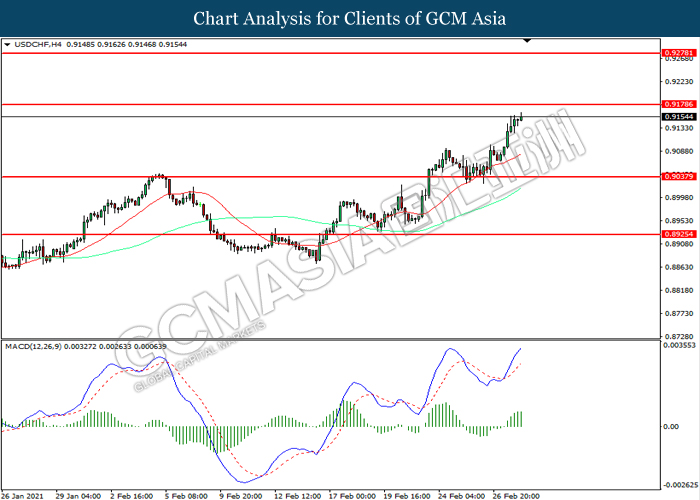Click the '24 Feb 04:00' time axis label
700x500 pixels.
[x=461, y=496]
